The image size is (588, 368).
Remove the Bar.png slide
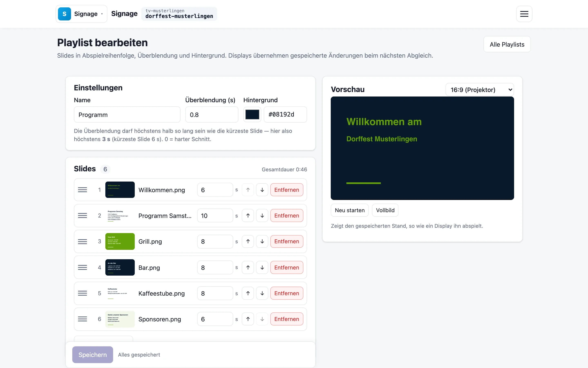(287, 267)
